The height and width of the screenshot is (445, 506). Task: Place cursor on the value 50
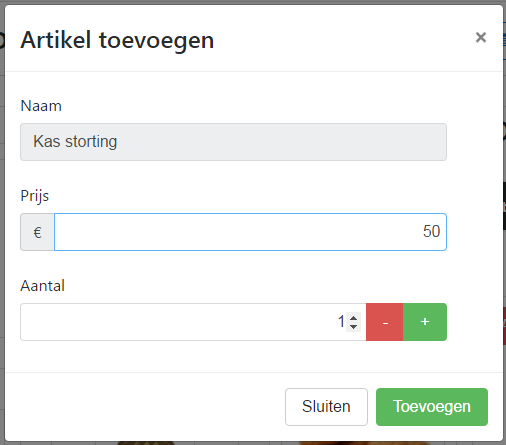pyautogui.click(x=431, y=231)
